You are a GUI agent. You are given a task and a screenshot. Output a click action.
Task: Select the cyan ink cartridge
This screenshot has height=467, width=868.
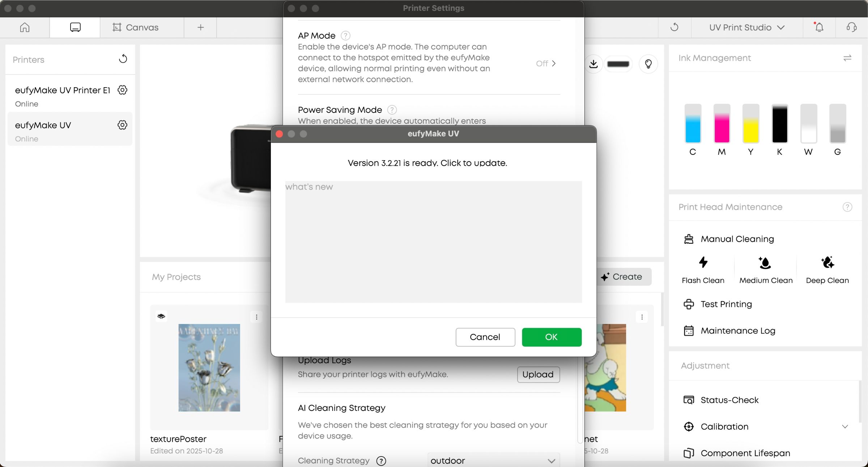tap(693, 123)
